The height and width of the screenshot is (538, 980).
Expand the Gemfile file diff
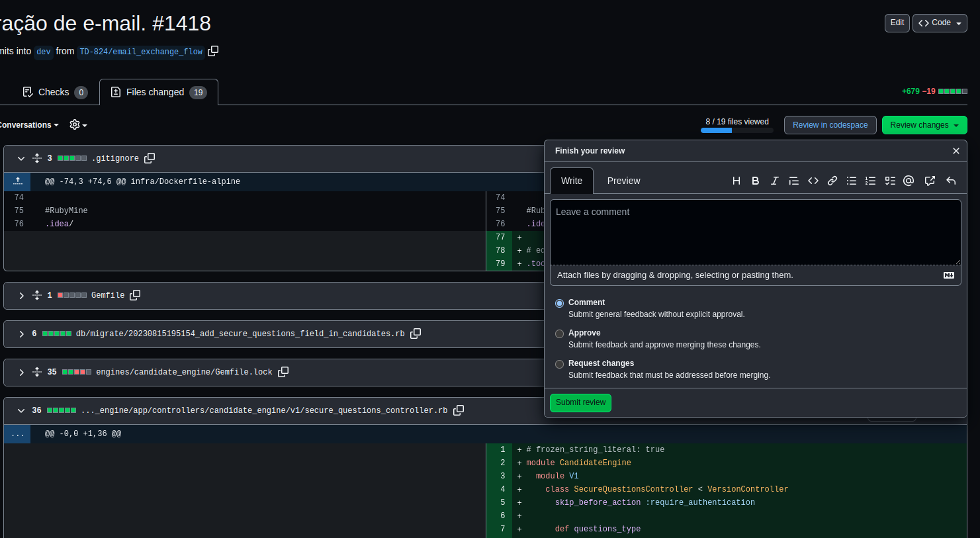pos(21,295)
